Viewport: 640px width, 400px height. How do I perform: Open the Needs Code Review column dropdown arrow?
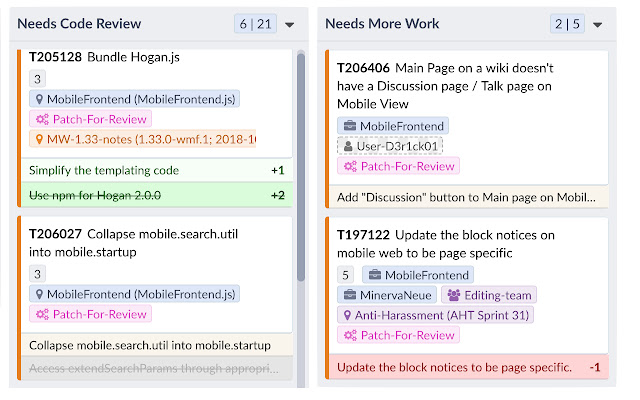coord(289,25)
